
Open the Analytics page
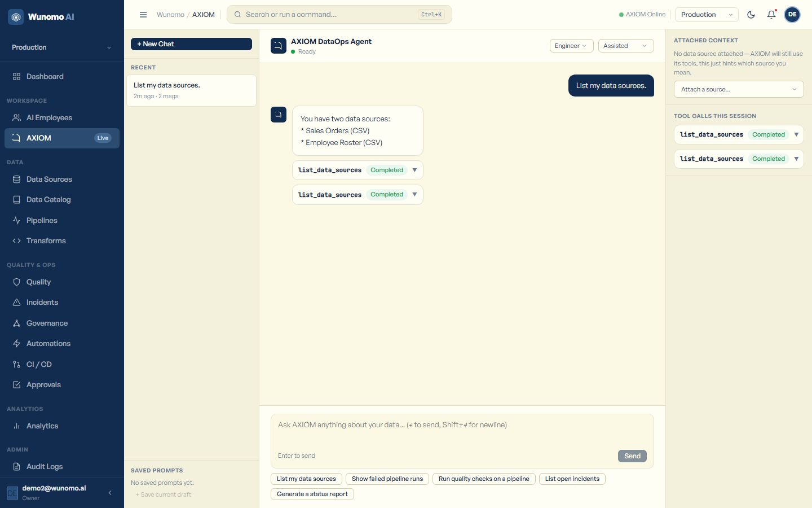point(62,426)
